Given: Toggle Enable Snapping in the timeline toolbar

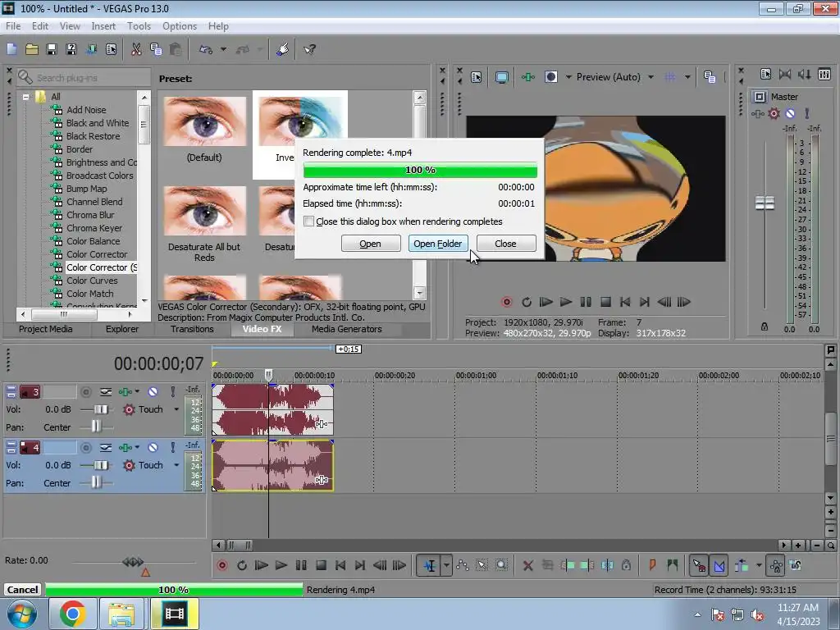Looking at the screenshot, I should [x=699, y=565].
